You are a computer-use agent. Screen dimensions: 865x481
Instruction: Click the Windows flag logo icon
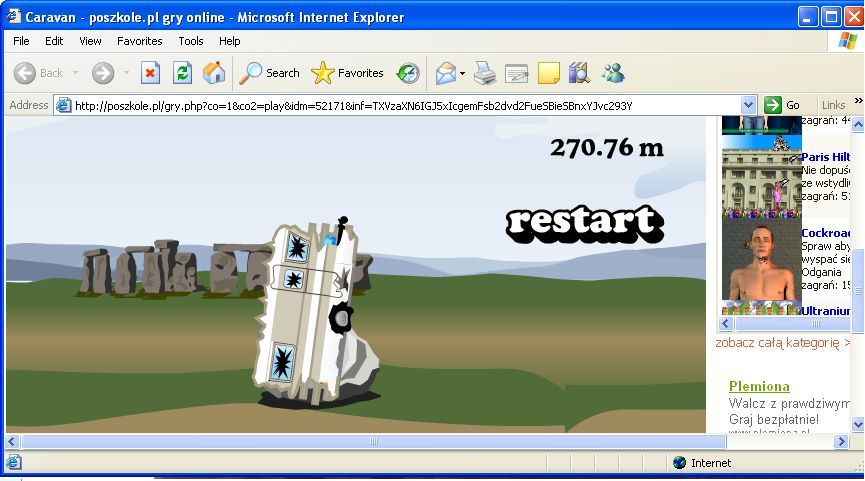tap(847, 41)
